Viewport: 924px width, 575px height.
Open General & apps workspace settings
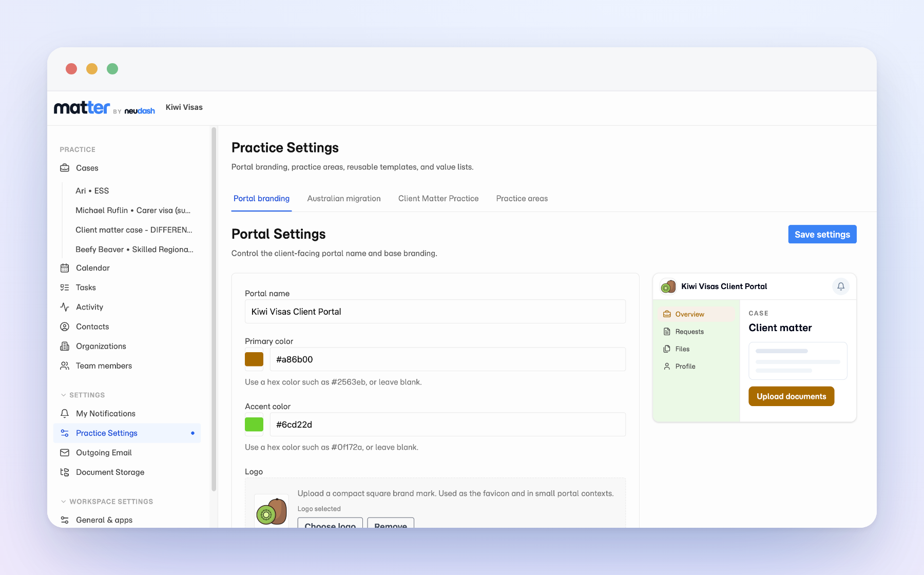[104, 520]
